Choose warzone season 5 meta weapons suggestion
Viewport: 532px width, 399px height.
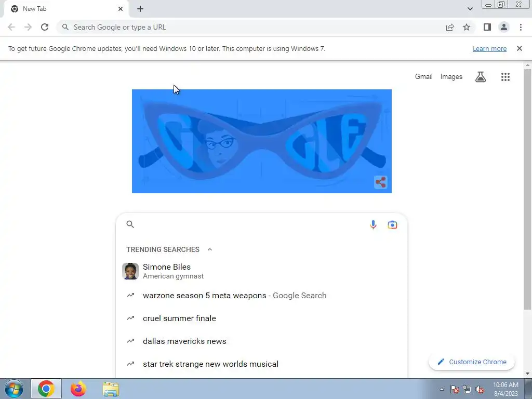[261, 296]
